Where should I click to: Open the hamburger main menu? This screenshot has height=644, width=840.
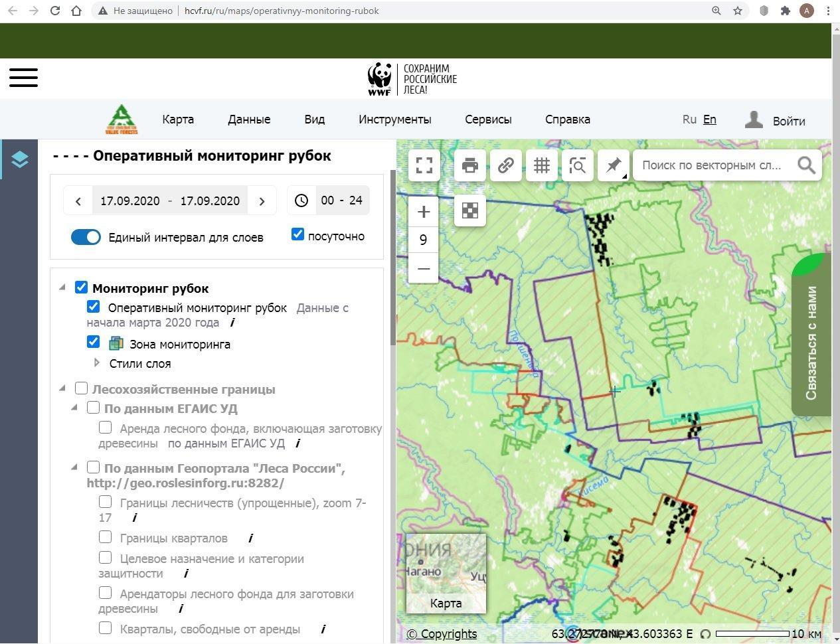pyautogui.click(x=23, y=77)
